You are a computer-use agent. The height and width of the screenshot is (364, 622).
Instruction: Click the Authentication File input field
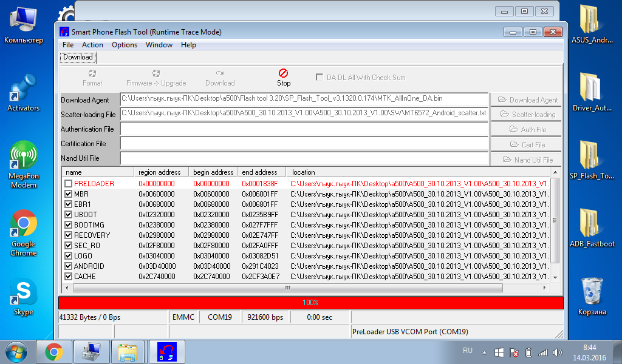304,129
